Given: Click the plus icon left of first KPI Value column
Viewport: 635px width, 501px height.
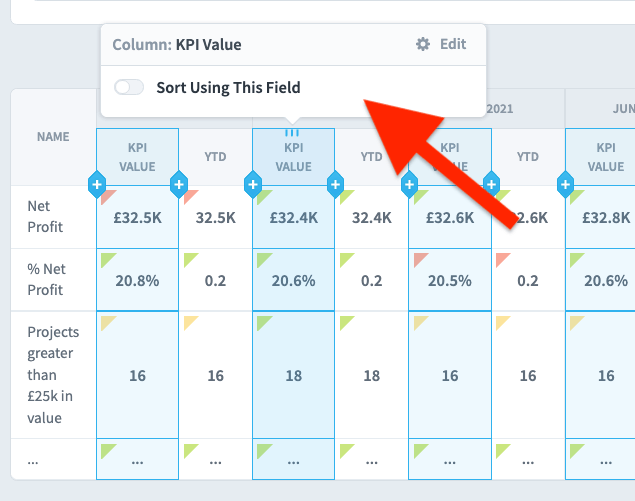Looking at the screenshot, I should pyautogui.click(x=97, y=185).
